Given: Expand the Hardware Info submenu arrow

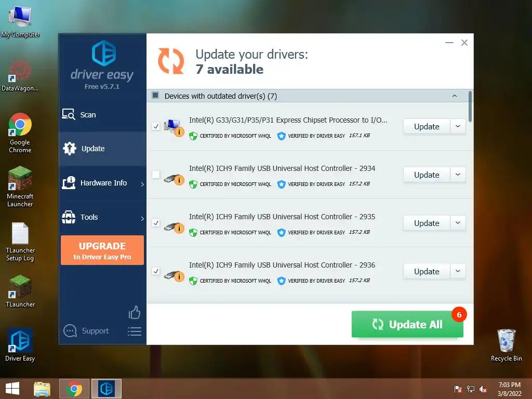Looking at the screenshot, I should [142, 184].
